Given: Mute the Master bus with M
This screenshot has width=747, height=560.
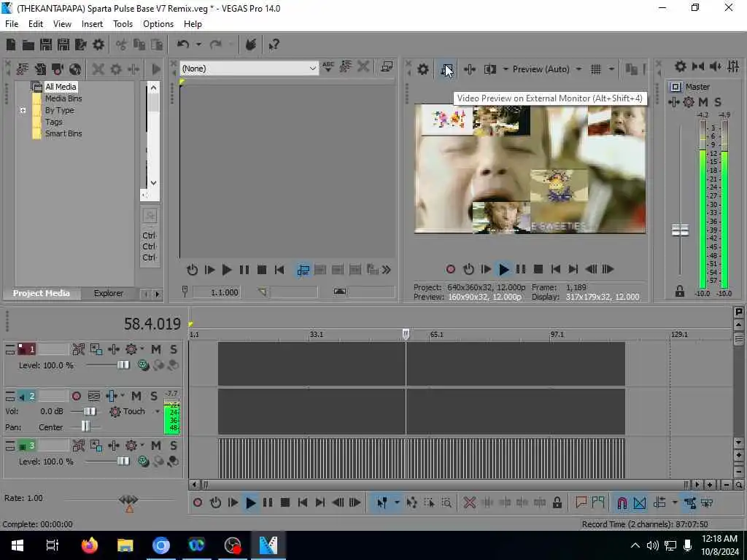Looking at the screenshot, I should pos(703,102).
